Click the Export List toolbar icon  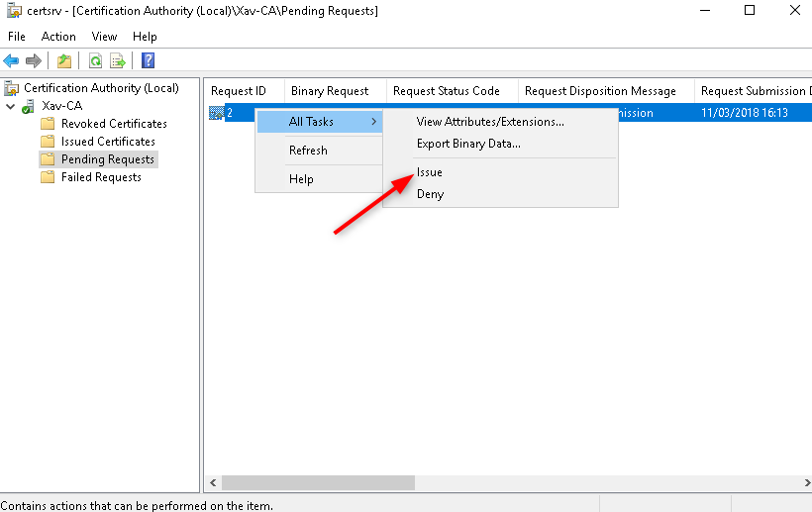[x=118, y=60]
